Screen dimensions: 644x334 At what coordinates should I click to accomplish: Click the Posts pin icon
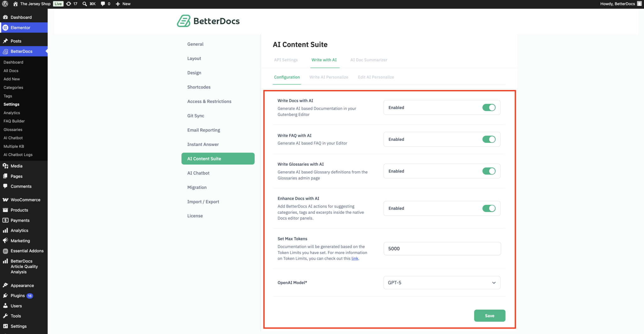pyautogui.click(x=5, y=41)
